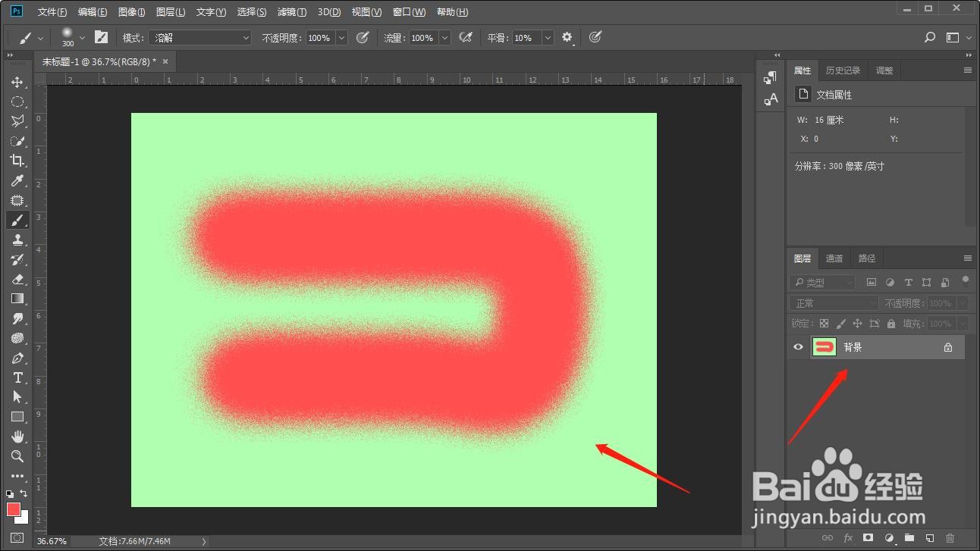The height and width of the screenshot is (551, 980).
Task: Click the search icon in options bar
Action: [x=930, y=37]
